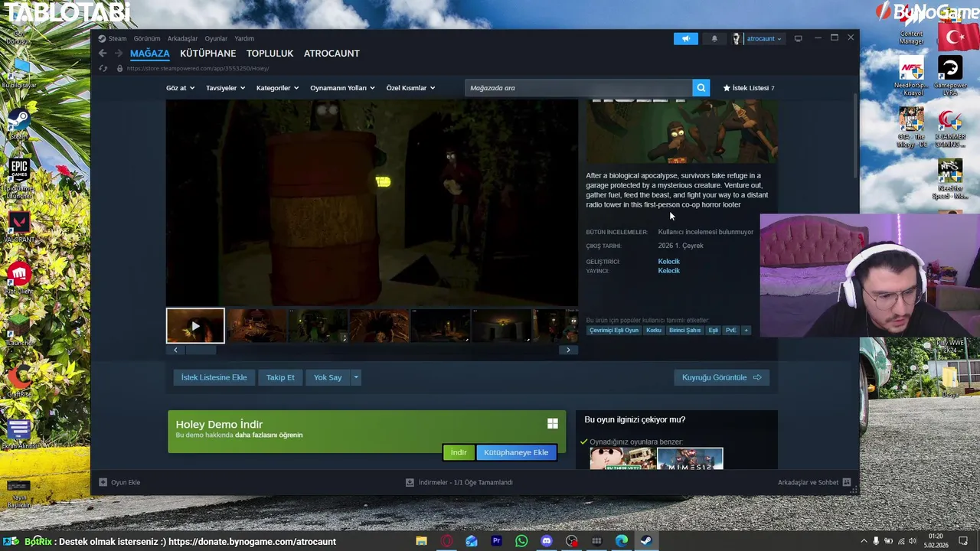Screen dimensions: 980x551
Task: Open the Steam announcements megaphone button
Action: 686,38
